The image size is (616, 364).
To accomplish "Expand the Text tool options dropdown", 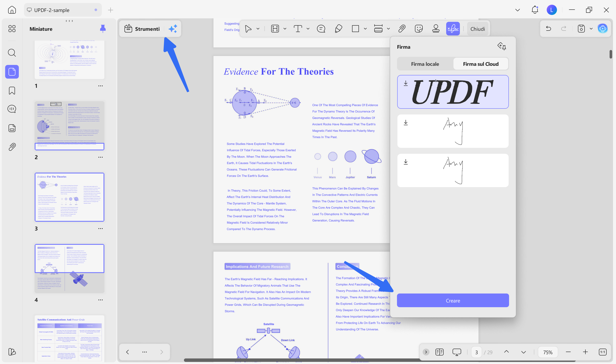I will (x=308, y=29).
